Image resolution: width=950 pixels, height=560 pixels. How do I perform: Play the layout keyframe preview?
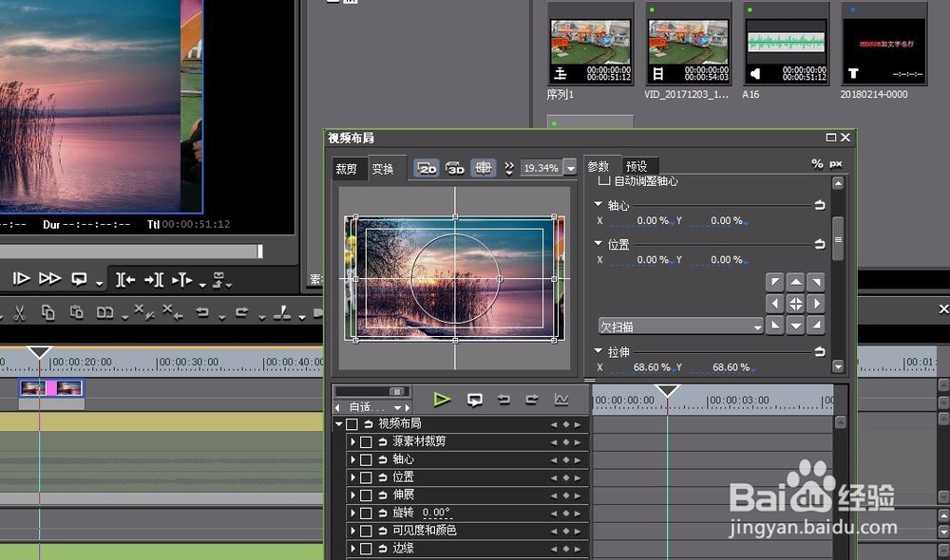tap(443, 399)
